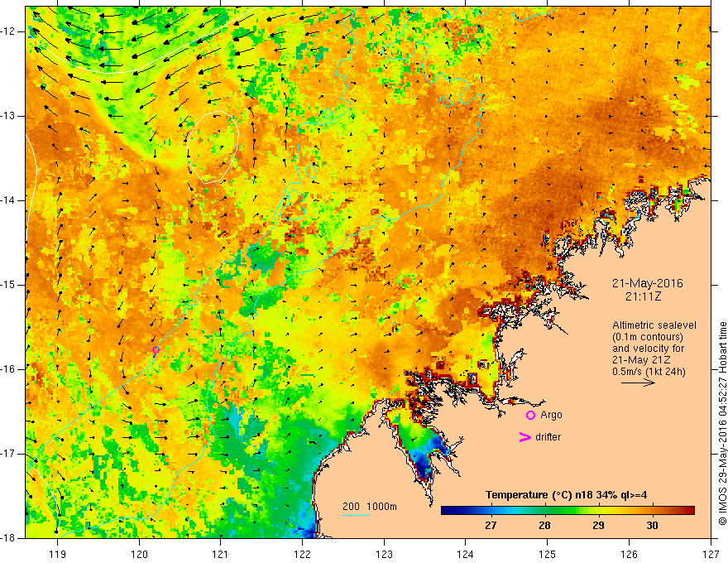Click the '21:11Z' time label
This screenshot has width=728, height=563.
click(x=643, y=296)
